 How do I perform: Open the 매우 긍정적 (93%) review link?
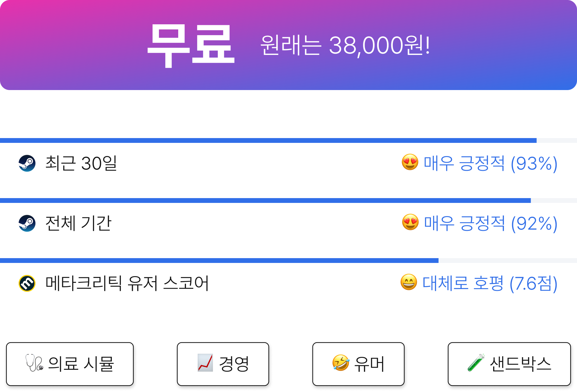click(490, 164)
